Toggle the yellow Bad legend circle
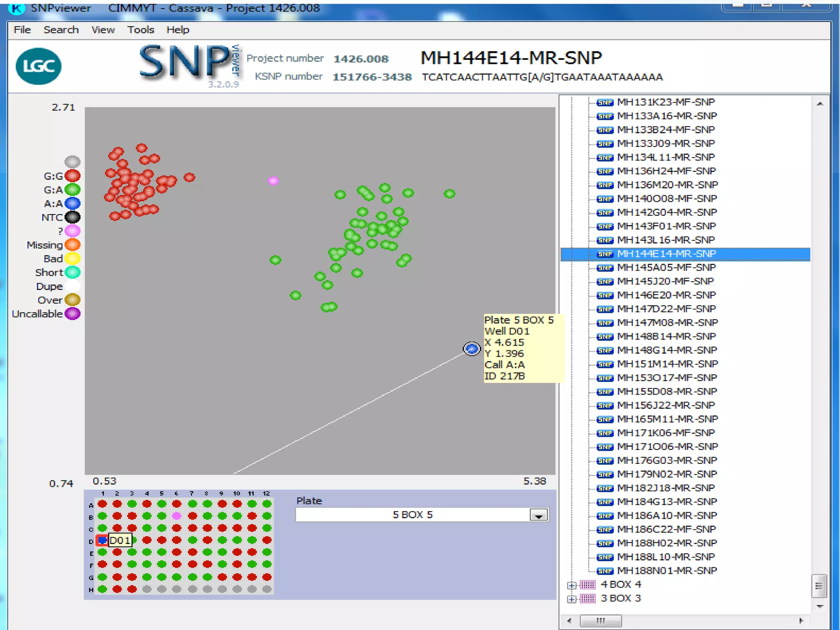This screenshot has width=840, height=630. tap(73, 258)
